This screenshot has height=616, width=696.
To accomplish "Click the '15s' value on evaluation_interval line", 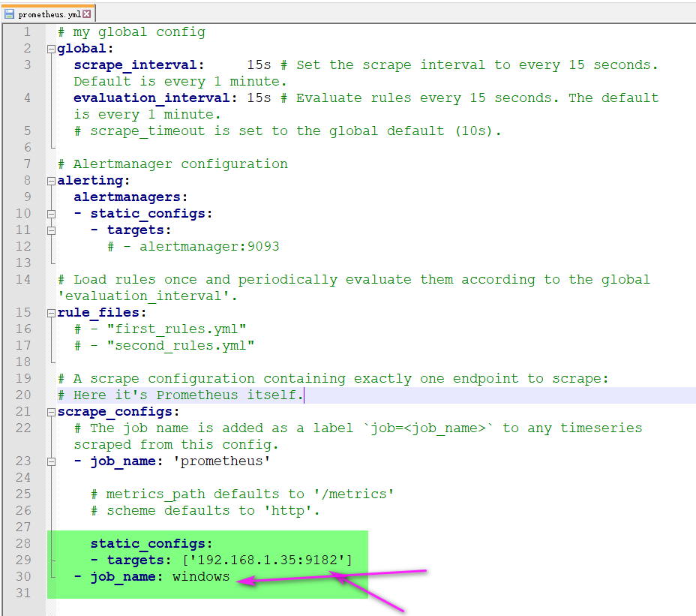I will click(259, 98).
